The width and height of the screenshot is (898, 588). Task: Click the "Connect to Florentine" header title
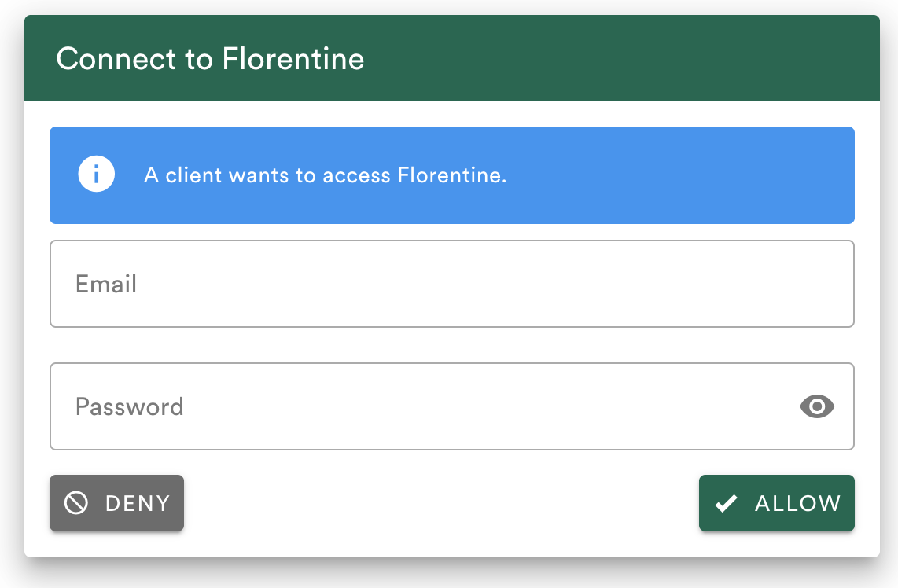point(210,59)
